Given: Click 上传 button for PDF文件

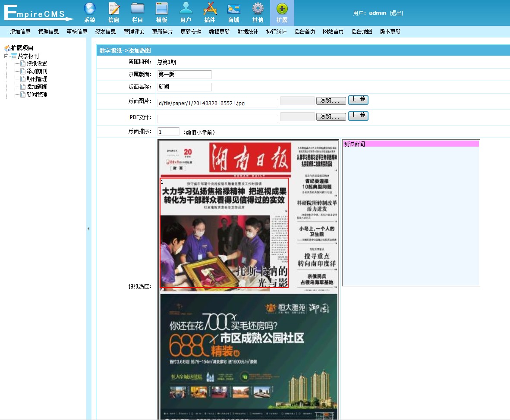Looking at the screenshot, I should point(358,116).
